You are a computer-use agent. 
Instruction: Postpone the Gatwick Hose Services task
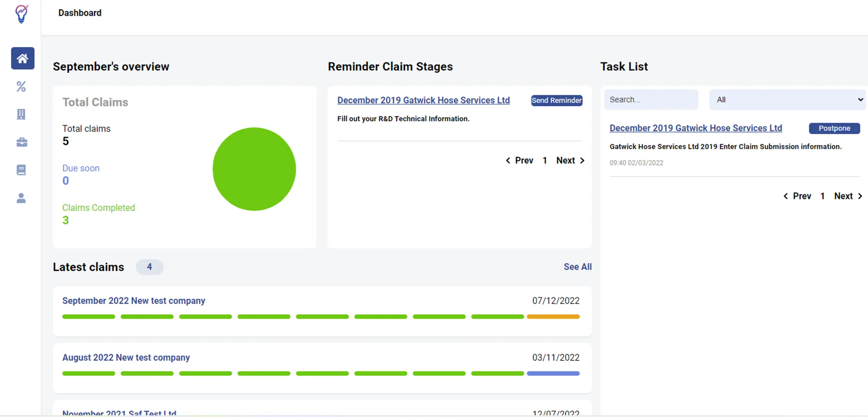pyautogui.click(x=834, y=128)
